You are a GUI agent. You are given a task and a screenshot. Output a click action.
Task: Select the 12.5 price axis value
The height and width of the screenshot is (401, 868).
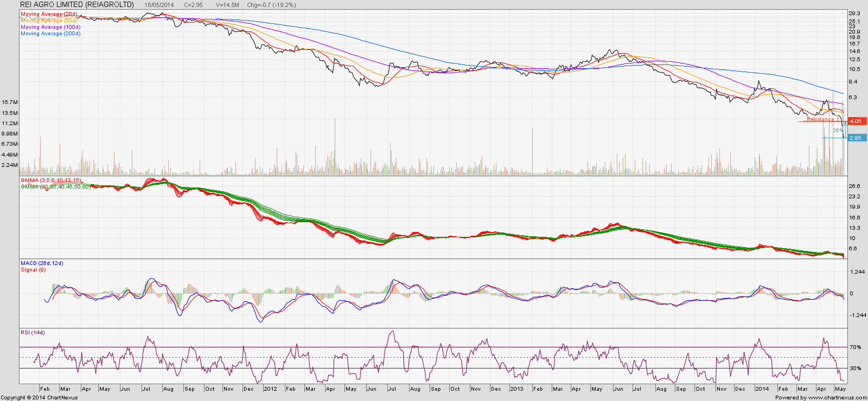pyautogui.click(x=855, y=60)
